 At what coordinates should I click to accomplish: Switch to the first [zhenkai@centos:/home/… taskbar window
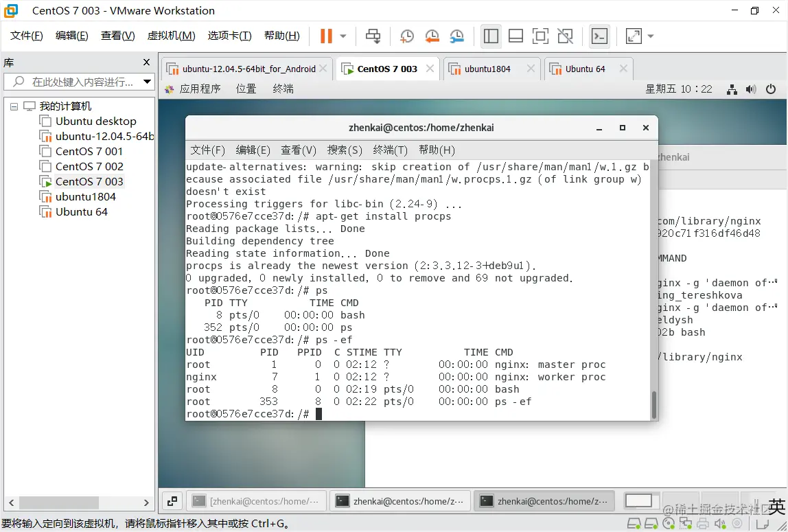(x=256, y=501)
